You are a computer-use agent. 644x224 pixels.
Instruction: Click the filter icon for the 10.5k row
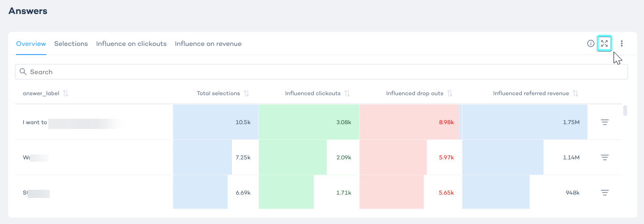(x=604, y=122)
